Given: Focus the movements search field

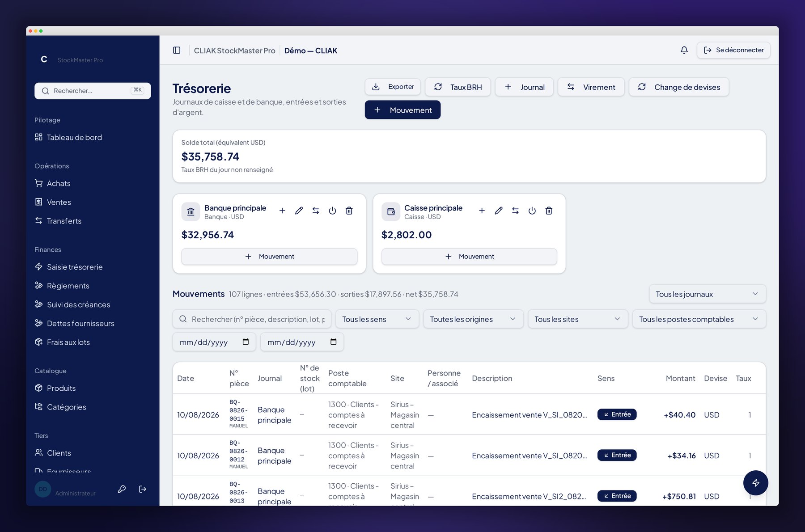Looking at the screenshot, I should [252, 319].
